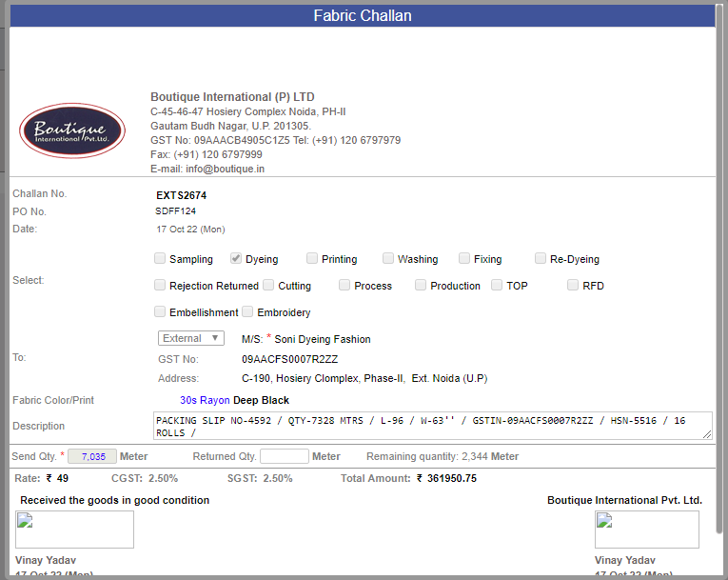Check the Cutting checkbox

point(268,285)
